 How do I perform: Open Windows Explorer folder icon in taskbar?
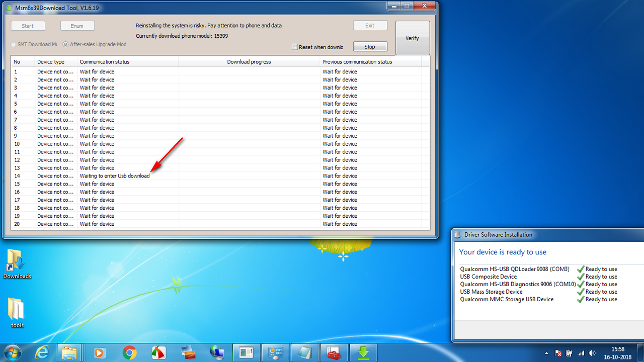coord(69,353)
